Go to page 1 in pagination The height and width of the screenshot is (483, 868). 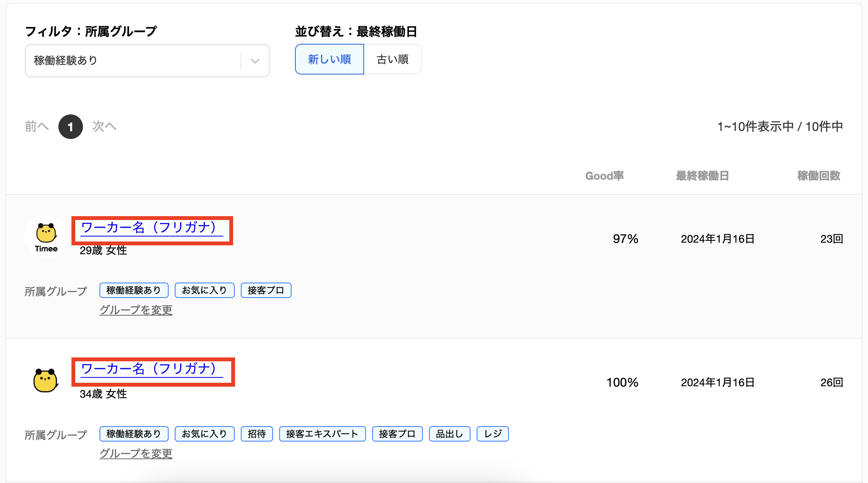coord(70,127)
